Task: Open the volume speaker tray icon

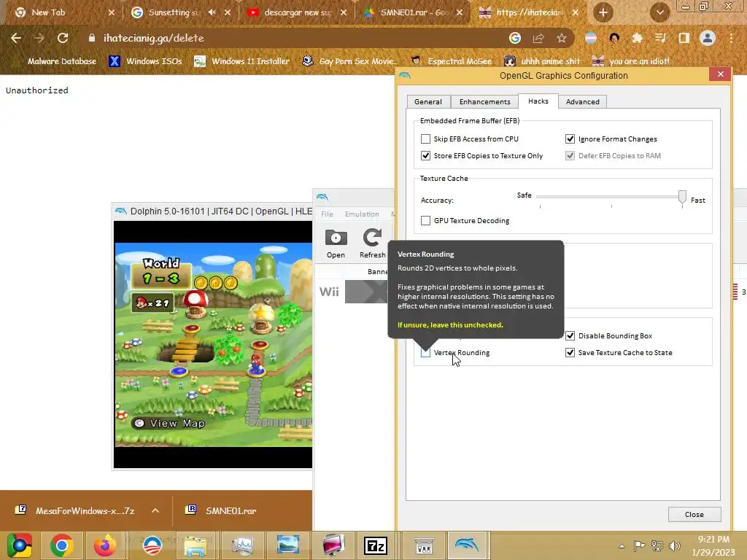Action: (674, 545)
